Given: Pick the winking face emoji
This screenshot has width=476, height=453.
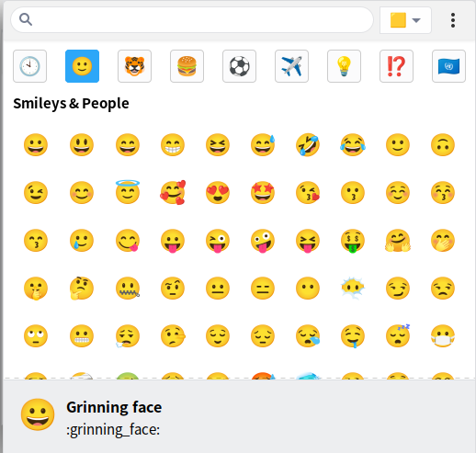Looking at the screenshot, I should point(36,192).
